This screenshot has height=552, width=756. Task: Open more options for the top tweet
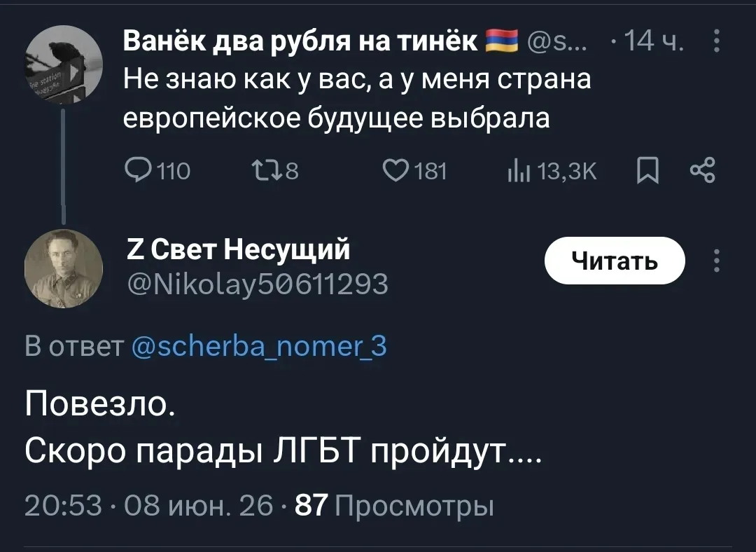(x=717, y=41)
